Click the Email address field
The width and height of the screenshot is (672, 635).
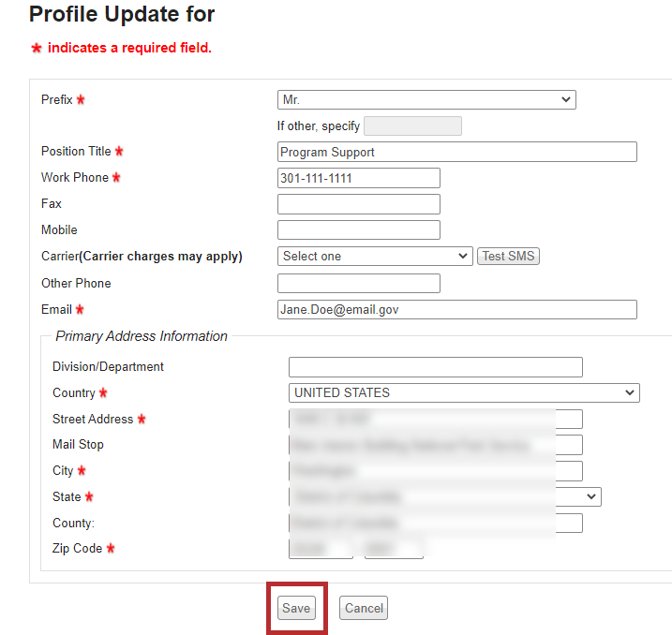[x=457, y=309]
